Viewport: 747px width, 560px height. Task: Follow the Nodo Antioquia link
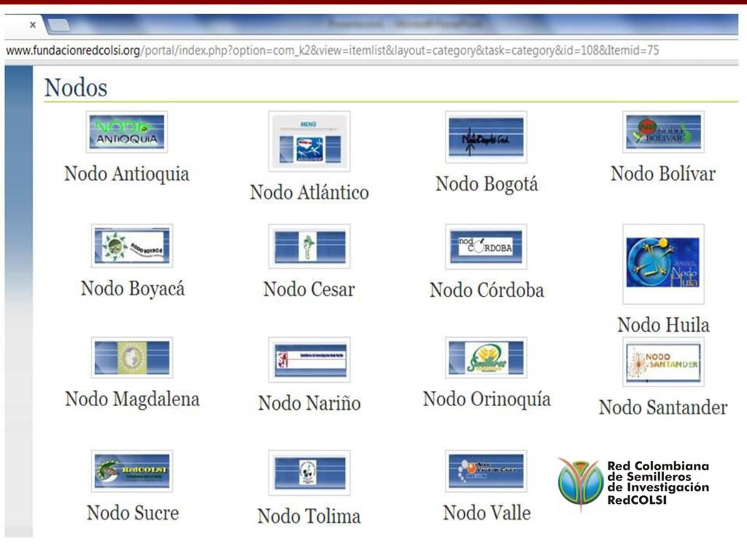(x=127, y=174)
